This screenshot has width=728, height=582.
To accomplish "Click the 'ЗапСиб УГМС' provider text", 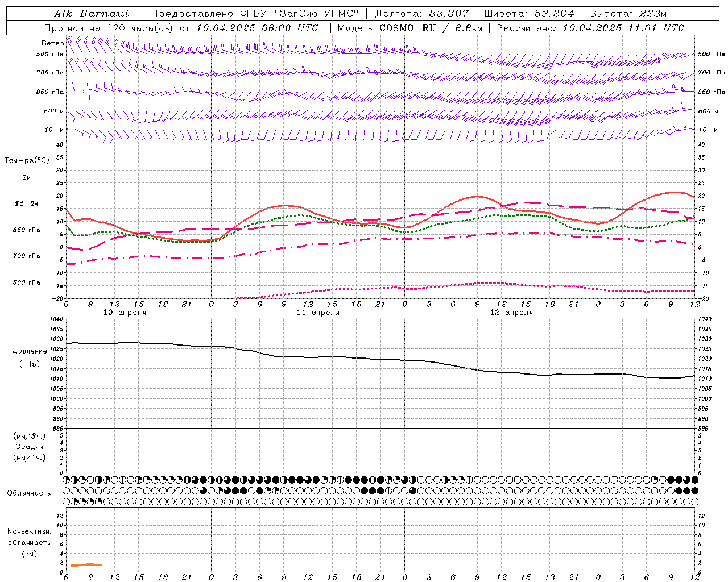I will [317, 14].
